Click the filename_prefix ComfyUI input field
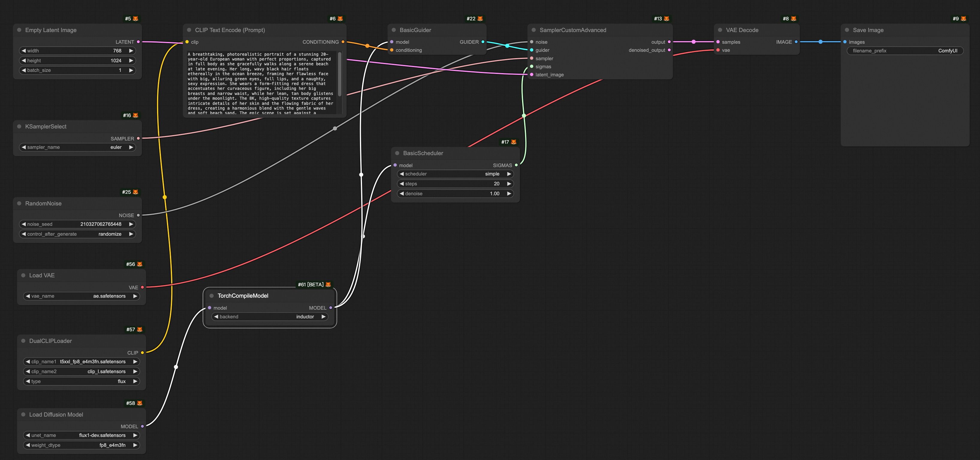This screenshot has height=460, width=980. coord(905,51)
